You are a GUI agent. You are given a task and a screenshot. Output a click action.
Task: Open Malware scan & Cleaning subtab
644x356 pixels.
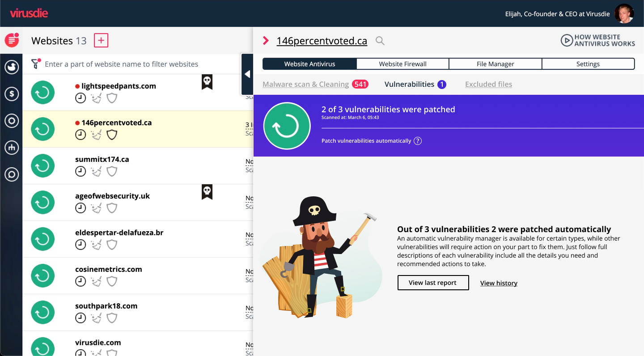click(306, 84)
